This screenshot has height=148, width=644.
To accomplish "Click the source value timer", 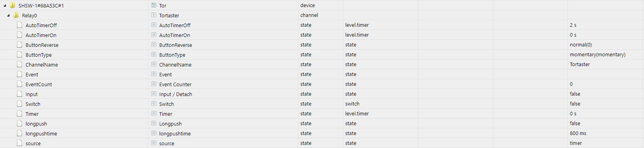I will [x=576, y=143].
